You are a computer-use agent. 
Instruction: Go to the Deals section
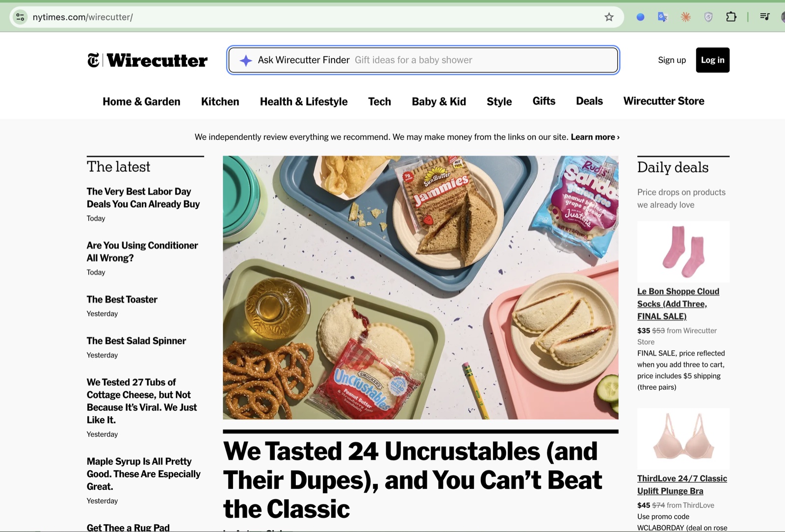tap(589, 101)
